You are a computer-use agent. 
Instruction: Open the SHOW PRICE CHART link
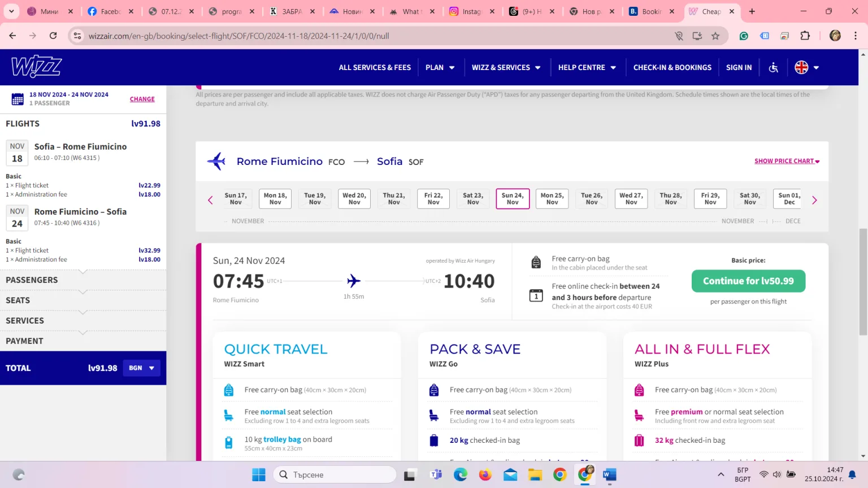click(787, 161)
